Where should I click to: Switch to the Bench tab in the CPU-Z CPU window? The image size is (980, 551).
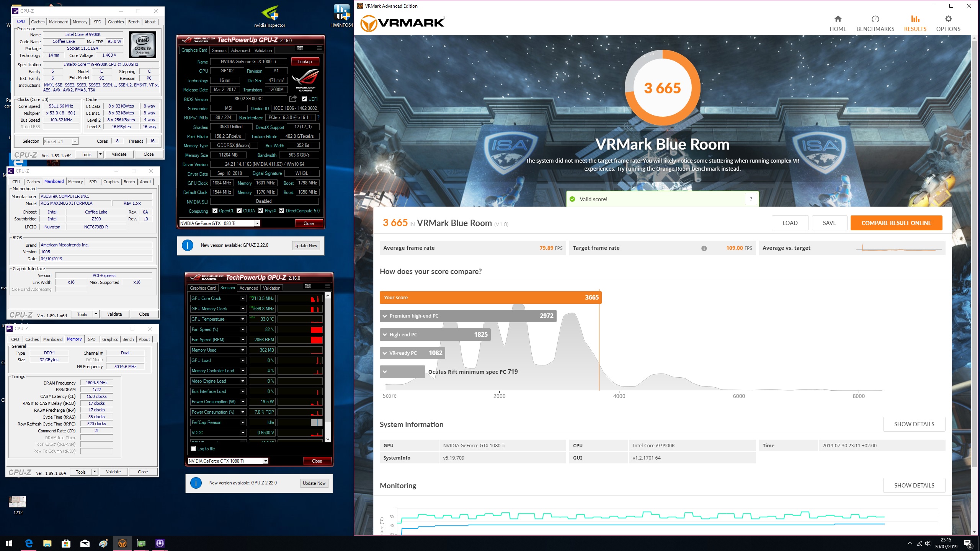click(134, 22)
